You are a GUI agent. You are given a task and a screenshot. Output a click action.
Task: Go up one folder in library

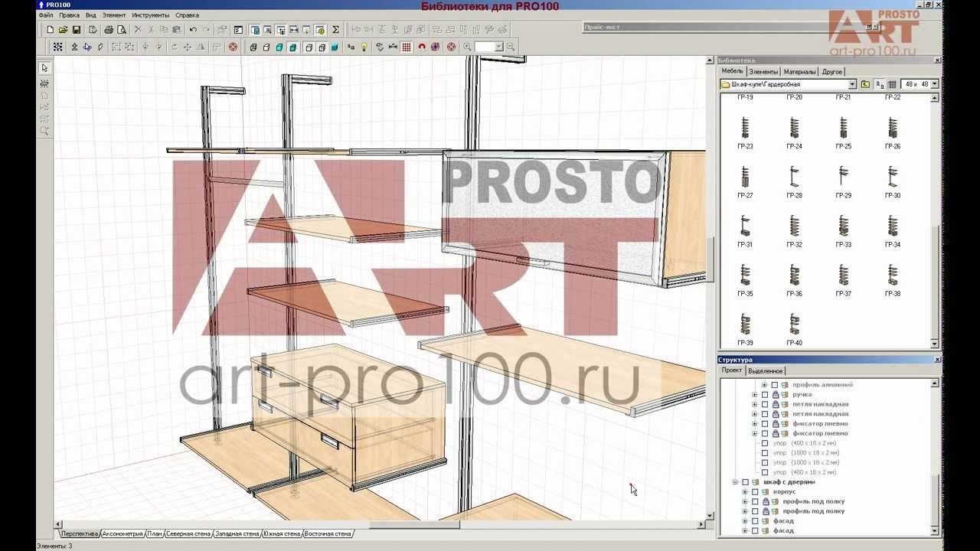(x=865, y=84)
